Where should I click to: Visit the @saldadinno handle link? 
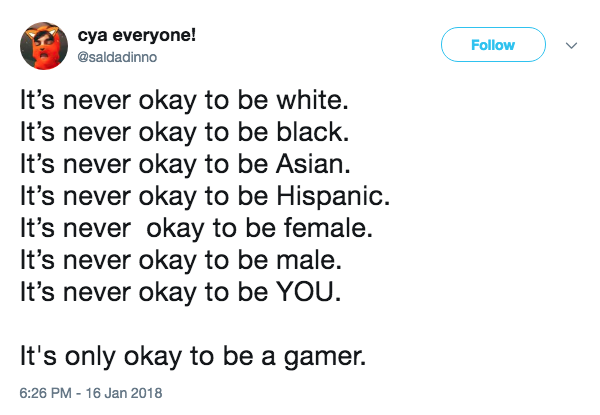tap(117, 57)
